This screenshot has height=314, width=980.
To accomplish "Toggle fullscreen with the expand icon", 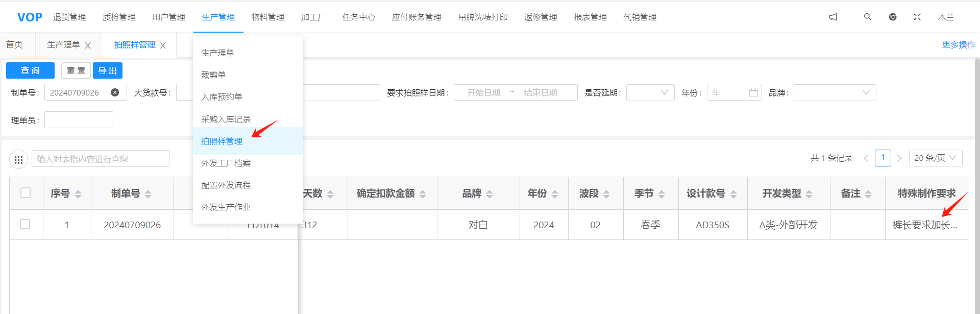I will click(x=917, y=17).
